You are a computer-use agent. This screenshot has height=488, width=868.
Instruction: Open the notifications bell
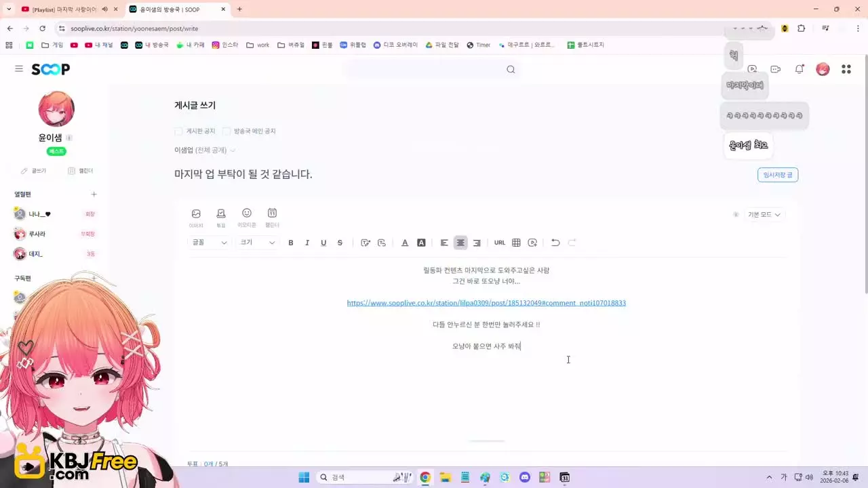tap(800, 69)
